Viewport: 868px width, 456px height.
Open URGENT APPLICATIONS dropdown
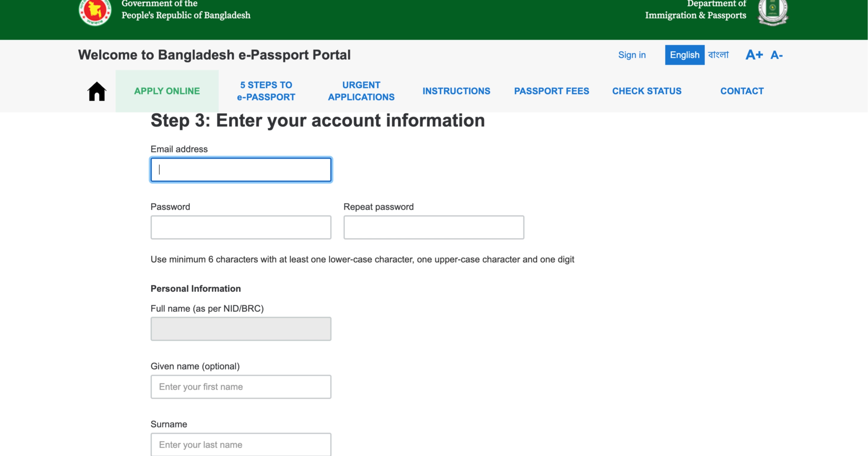coord(360,90)
